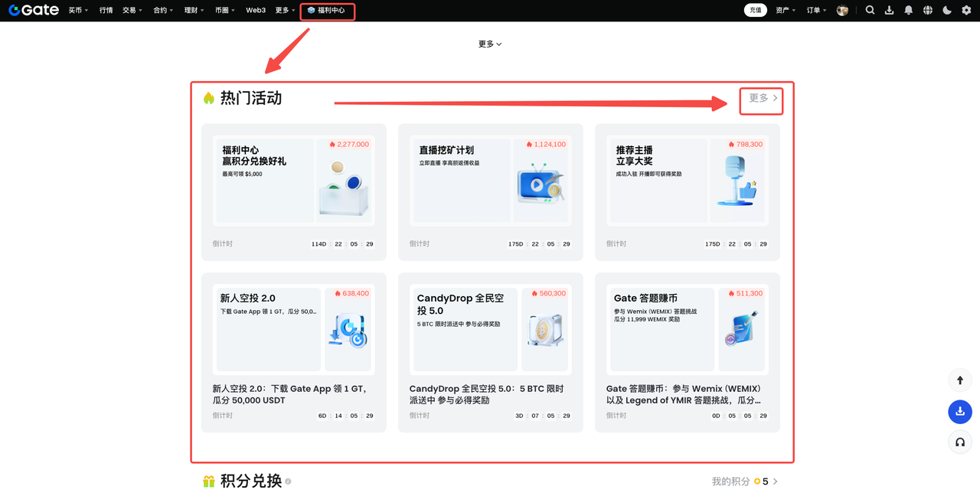Expand the 资产 dropdown in the header
Image resolution: width=980 pixels, height=493 pixels.
coord(783,10)
